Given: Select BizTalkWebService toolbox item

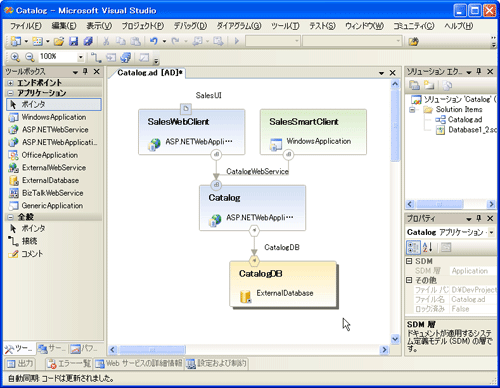Looking at the screenshot, I should (53, 193).
